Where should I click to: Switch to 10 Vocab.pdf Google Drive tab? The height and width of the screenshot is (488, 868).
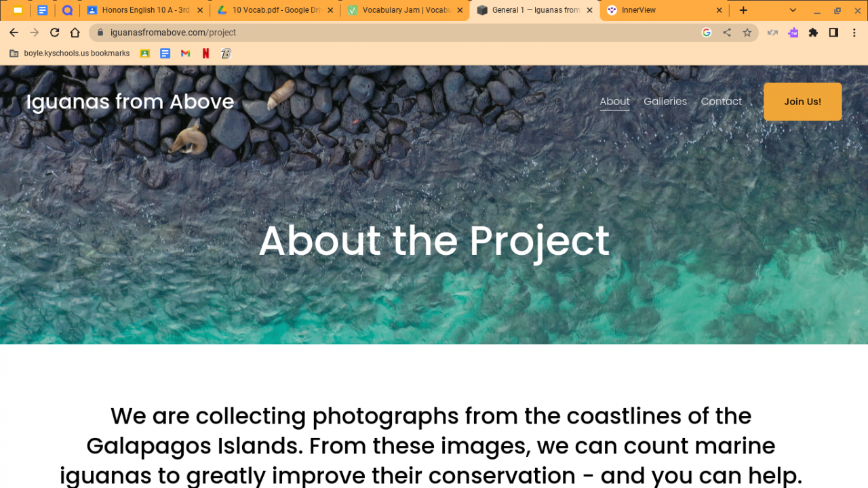[x=275, y=10]
